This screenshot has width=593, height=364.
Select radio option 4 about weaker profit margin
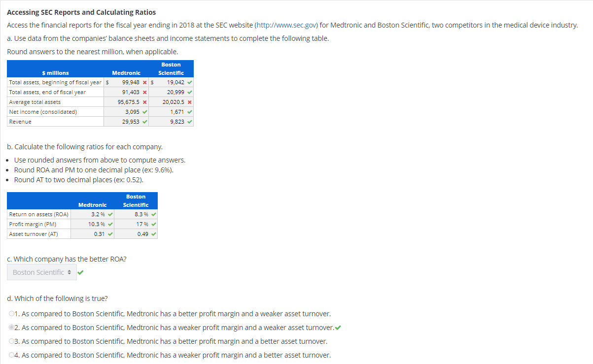(11, 355)
